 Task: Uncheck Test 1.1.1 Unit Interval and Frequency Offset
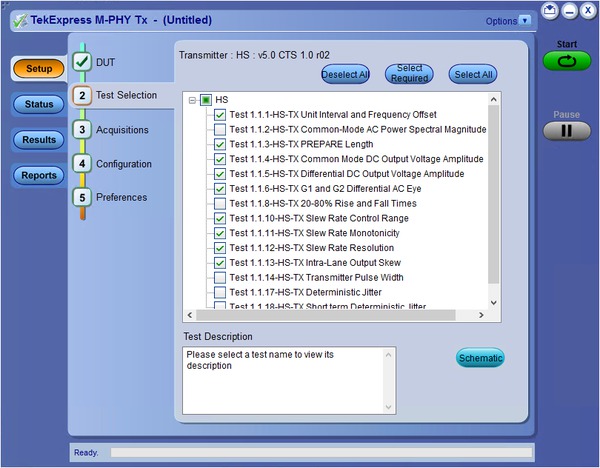point(220,115)
